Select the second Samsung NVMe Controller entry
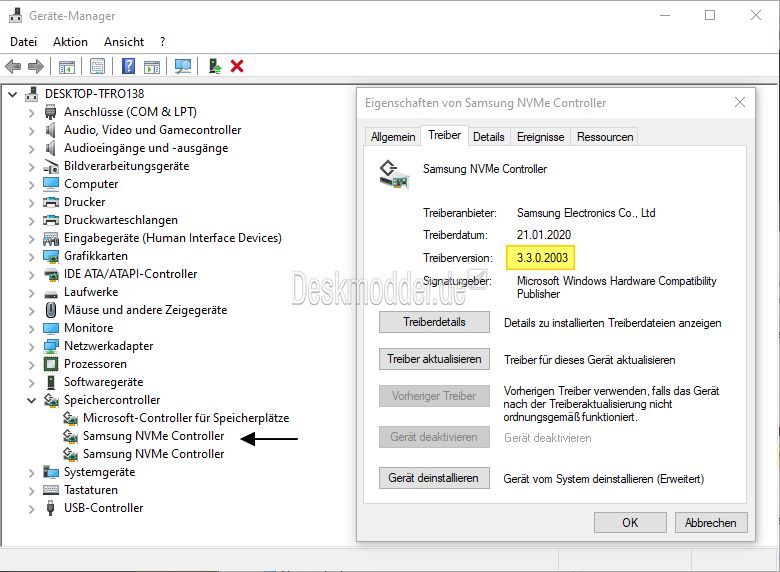Image resolution: width=780 pixels, height=572 pixels. (153, 454)
